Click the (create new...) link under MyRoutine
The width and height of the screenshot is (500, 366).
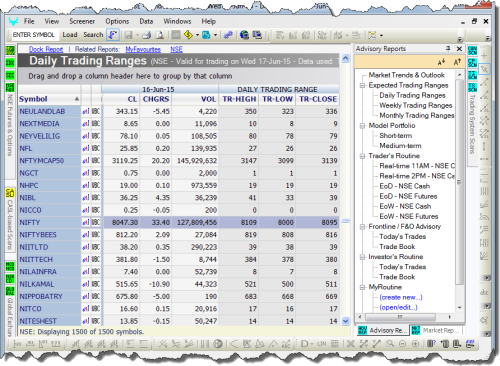[x=401, y=297]
